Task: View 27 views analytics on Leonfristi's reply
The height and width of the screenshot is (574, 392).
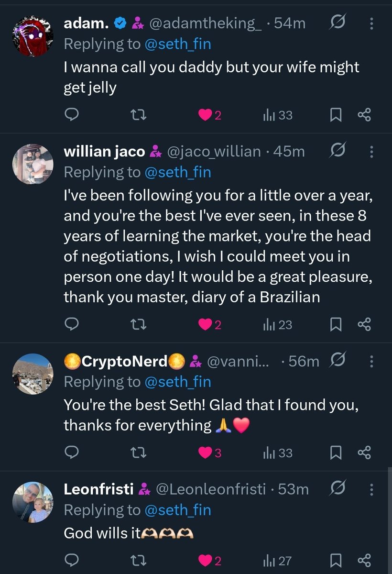Action: click(277, 560)
